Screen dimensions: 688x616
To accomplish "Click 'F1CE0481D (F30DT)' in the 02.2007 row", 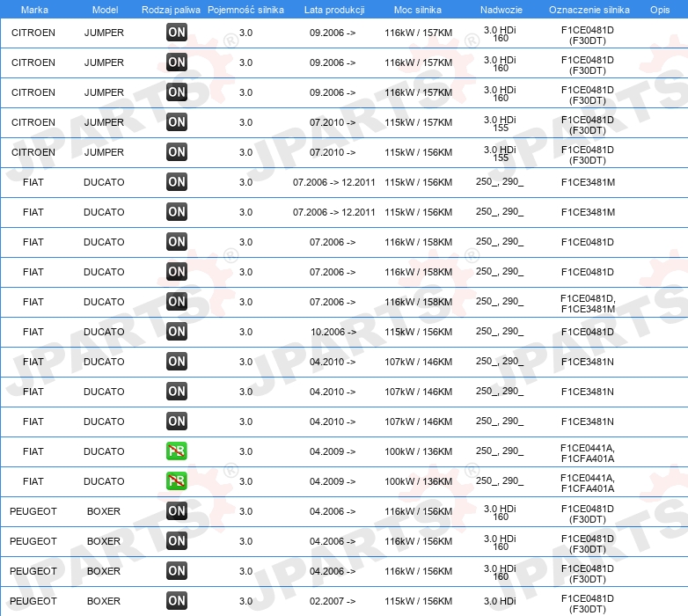I will coord(588,604).
